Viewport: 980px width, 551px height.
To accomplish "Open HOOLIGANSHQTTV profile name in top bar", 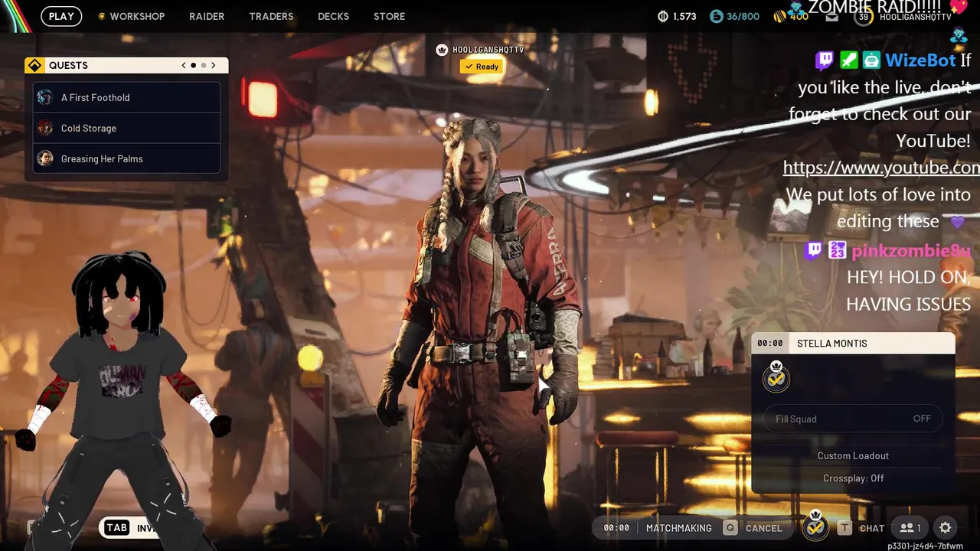I will (916, 17).
